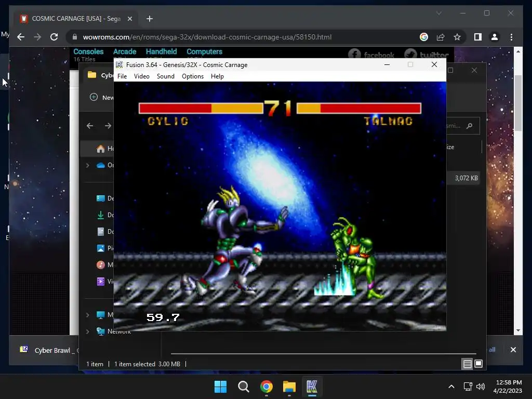Open a new Chrome tab

coord(149,19)
